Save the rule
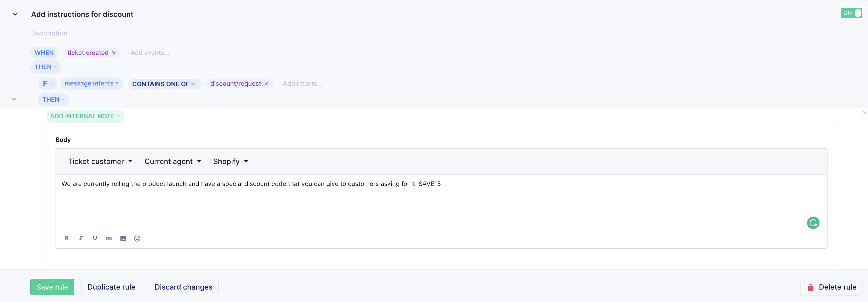This screenshot has height=302, width=868. click(52, 287)
